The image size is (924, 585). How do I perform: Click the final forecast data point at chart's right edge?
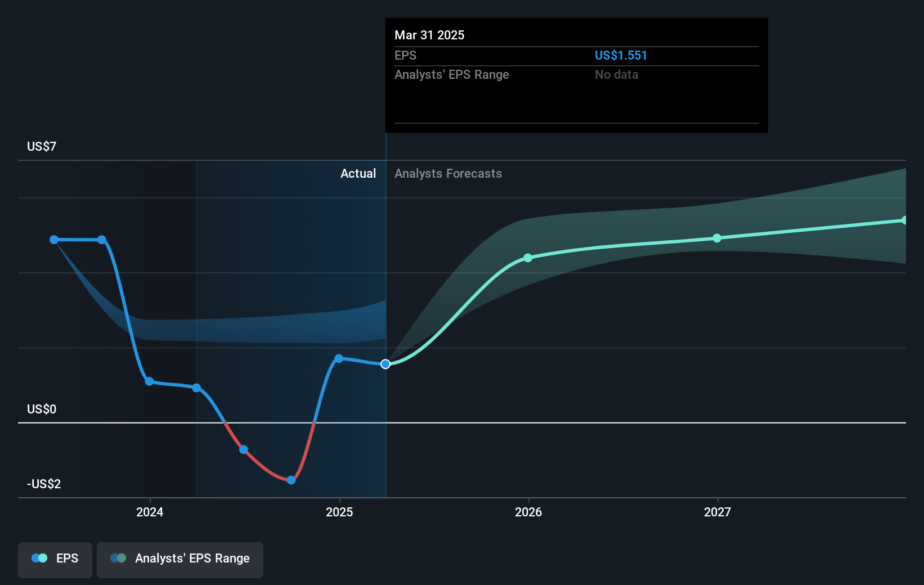(904, 220)
